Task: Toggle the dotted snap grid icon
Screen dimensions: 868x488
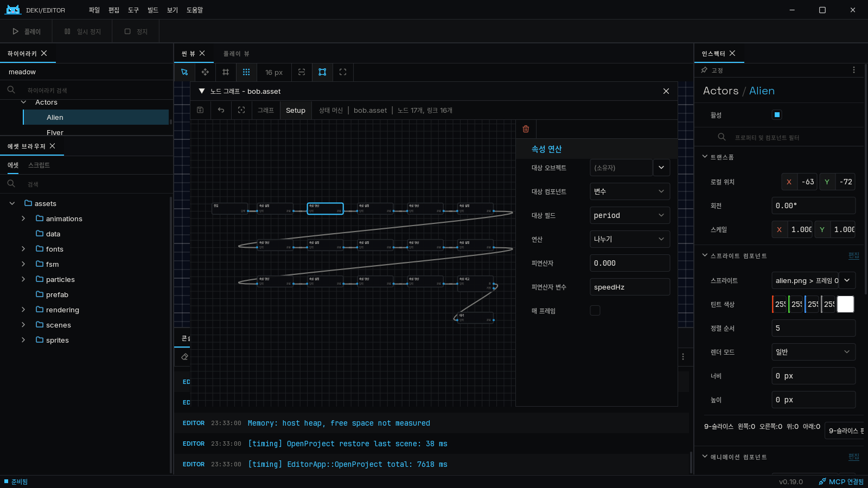Action: coord(246,72)
